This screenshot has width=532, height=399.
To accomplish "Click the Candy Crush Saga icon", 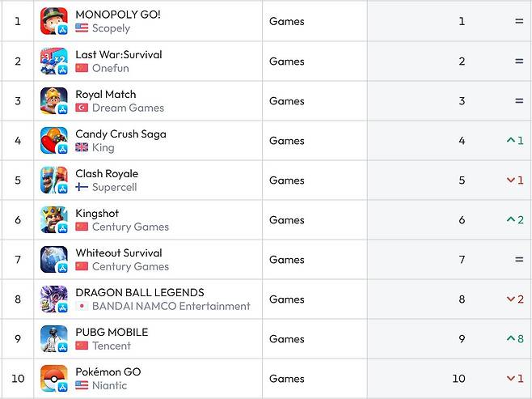I will 53,140.
